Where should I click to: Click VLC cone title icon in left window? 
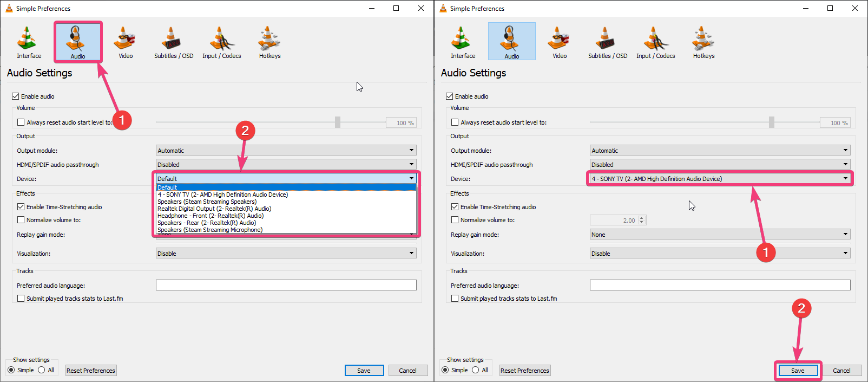point(9,8)
